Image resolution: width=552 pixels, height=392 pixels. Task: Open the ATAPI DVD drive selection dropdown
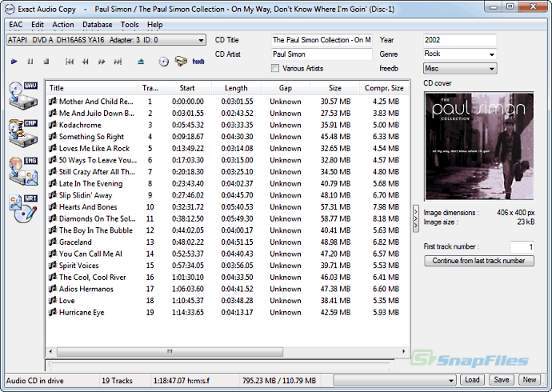pyautogui.click(x=106, y=40)
